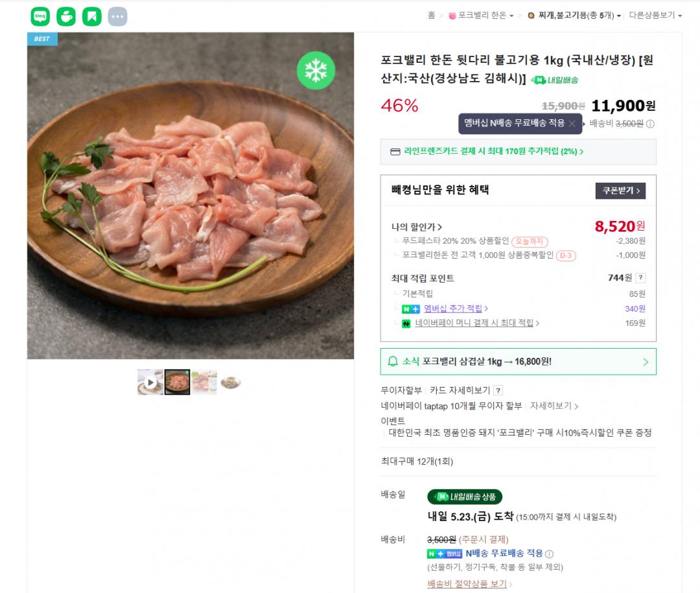Click the shipping fee info icon near price
700x593 pixels.
point(650,124)
